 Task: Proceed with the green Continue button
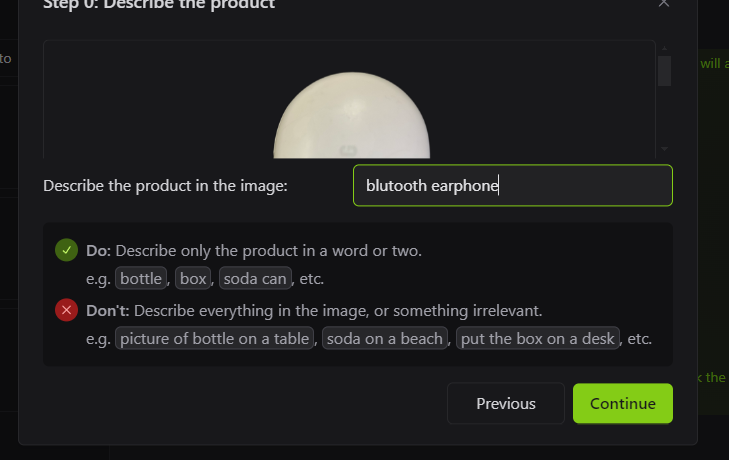(623, 403)
